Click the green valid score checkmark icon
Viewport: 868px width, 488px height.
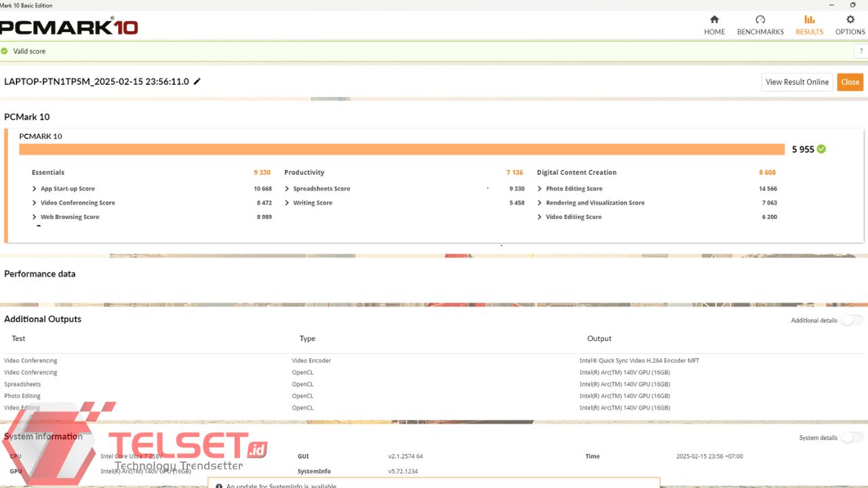click(x=5, y=51)
